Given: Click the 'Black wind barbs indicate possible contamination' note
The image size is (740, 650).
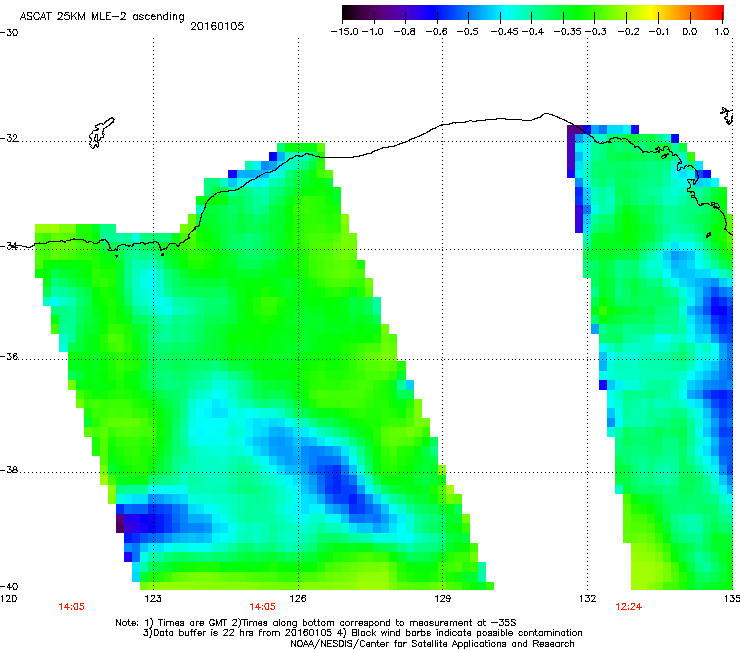Looking at the screenshot, I should 460,633.
